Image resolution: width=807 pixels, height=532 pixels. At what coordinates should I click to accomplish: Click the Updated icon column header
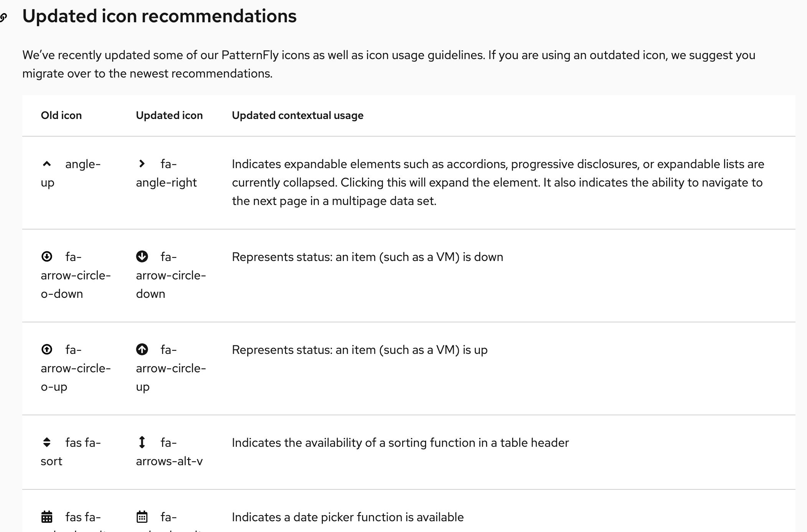pos(169,115)
